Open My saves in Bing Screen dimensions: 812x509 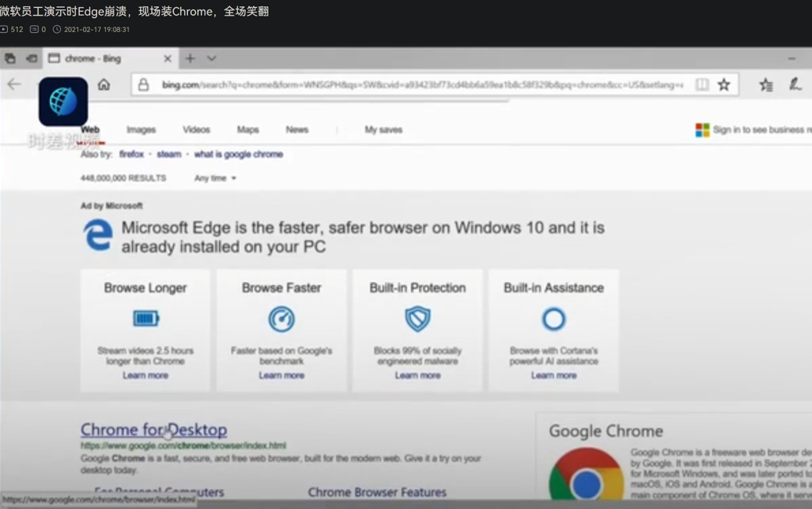point(383,129)
